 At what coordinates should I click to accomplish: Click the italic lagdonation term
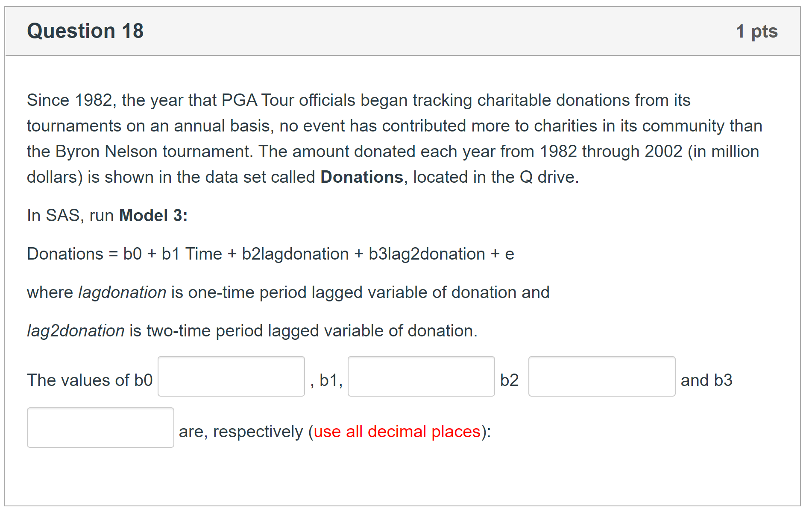122,292
